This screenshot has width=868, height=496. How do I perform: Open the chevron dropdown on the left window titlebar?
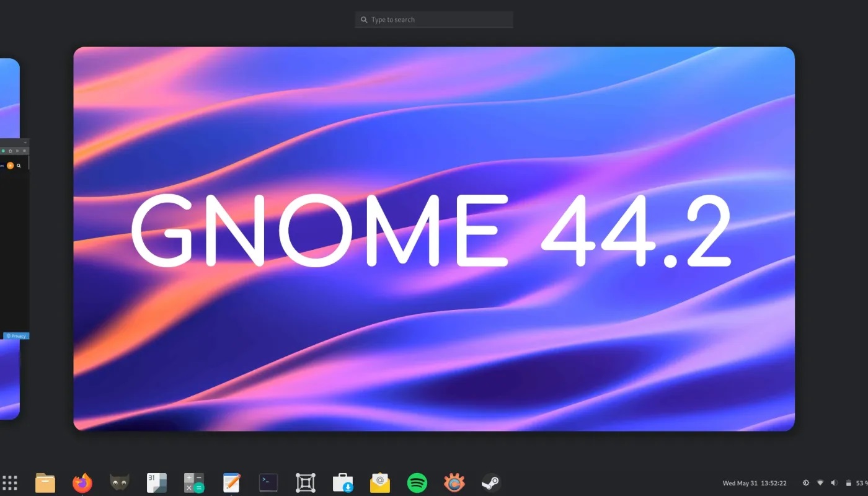tap(25, 142)
